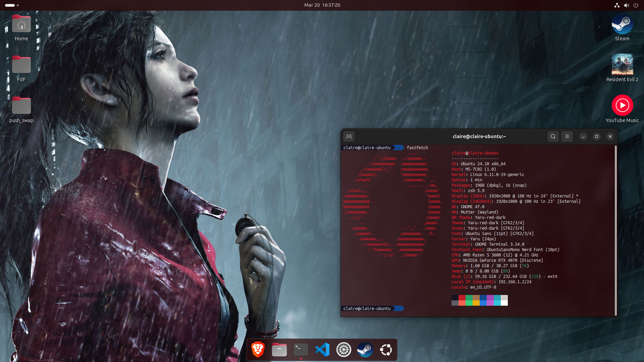Open terminal search with magnifier icon
Screen dimensions: 644x362
553,136
